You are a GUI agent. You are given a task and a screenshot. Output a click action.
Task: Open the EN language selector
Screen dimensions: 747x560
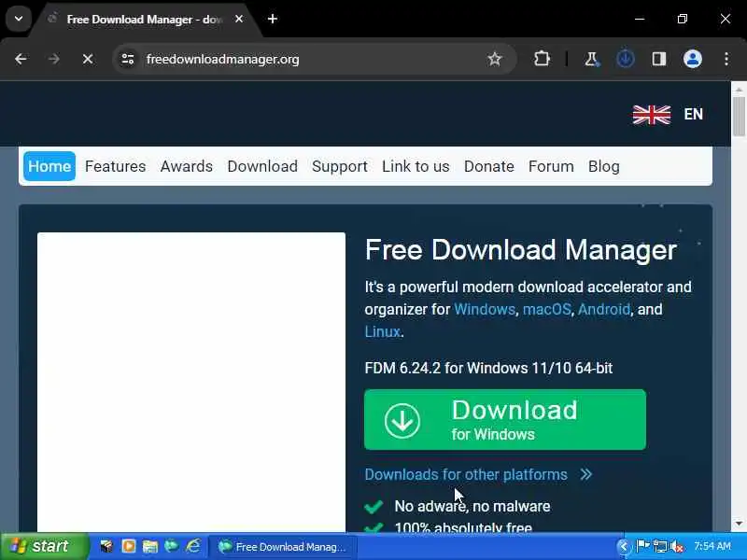pos(693,114)
